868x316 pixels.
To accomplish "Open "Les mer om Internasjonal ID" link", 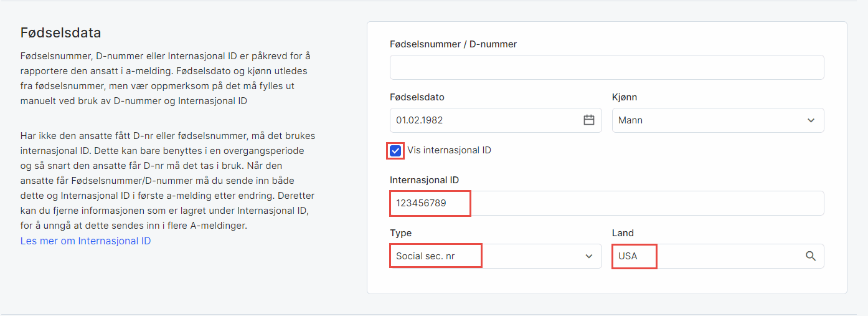I will pos(85,241).
